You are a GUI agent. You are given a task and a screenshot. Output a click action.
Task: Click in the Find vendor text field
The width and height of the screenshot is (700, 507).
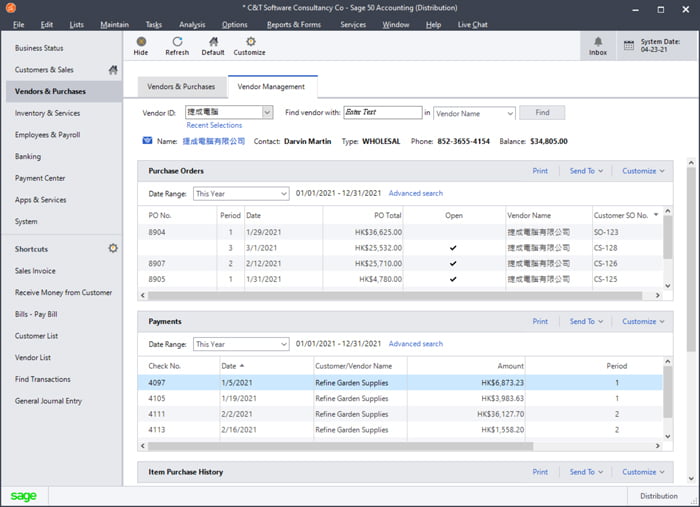(383, 112)
